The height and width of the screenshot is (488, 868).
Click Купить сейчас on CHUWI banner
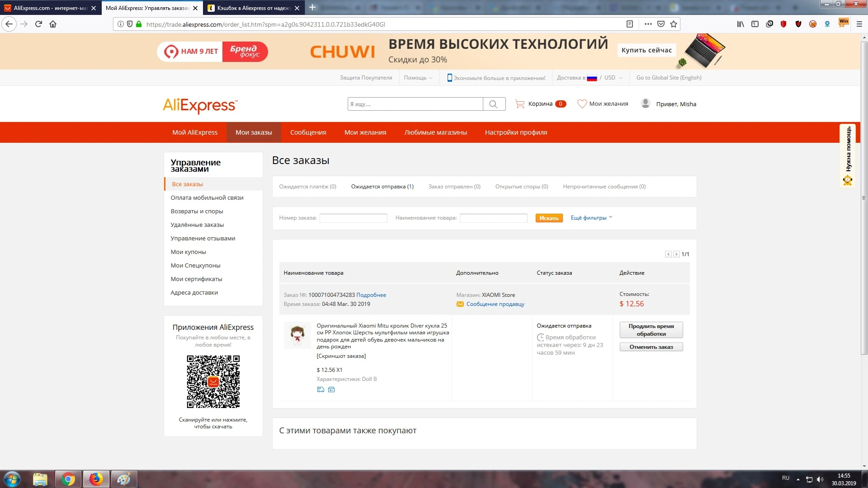[646, 50]
